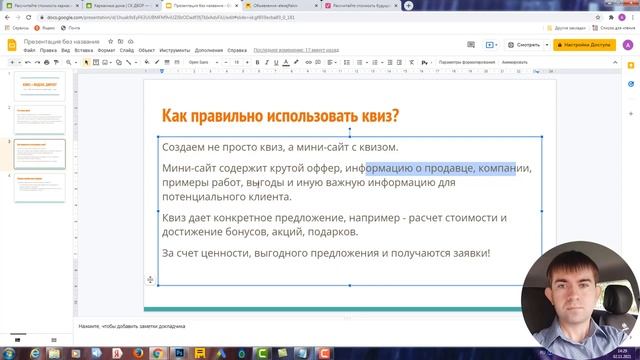This screenshot has height=360, width=640.
Task: Click the undo arrow in toolbar
Action: pos(27,62)
